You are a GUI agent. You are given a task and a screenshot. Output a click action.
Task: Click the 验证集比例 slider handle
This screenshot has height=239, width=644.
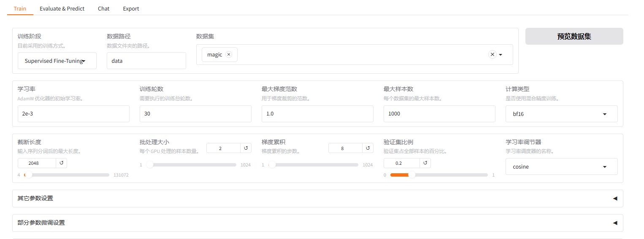click(412, 175)
